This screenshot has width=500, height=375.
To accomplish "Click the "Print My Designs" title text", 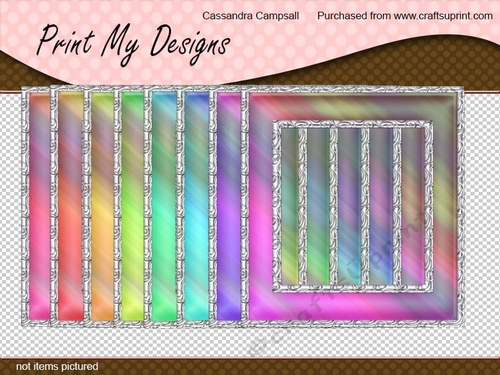I will pos(133,44).
